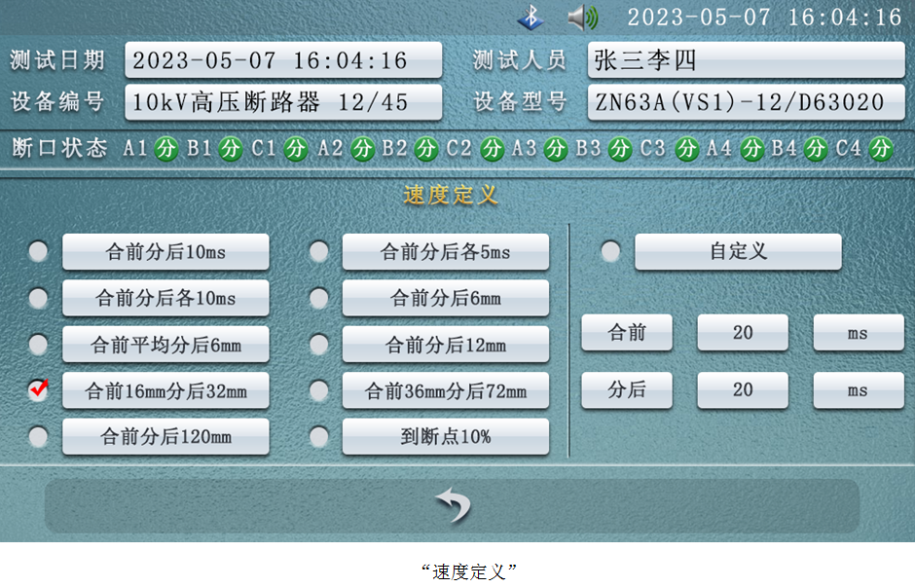Click the C4 breaker status indicator
The image size is (915, 588).
[x=881, y=149]
